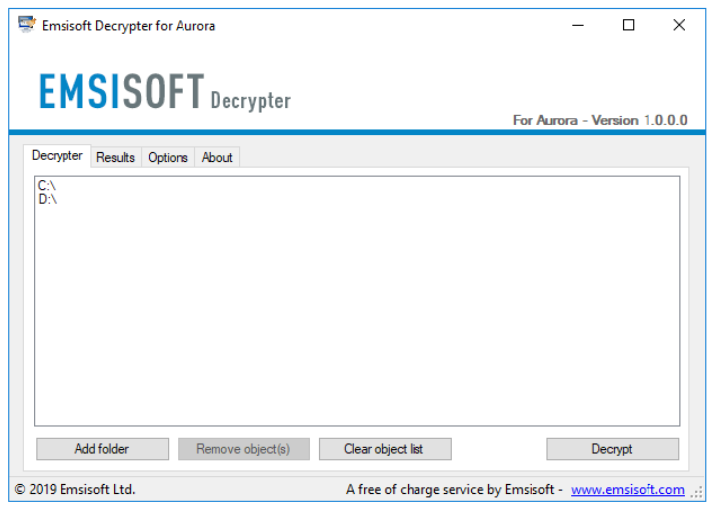Maximize the Emsisoft Decrypter window
The height and width of the screenshot is (514, 712).
pyautogui.click(x=628, y=25)
